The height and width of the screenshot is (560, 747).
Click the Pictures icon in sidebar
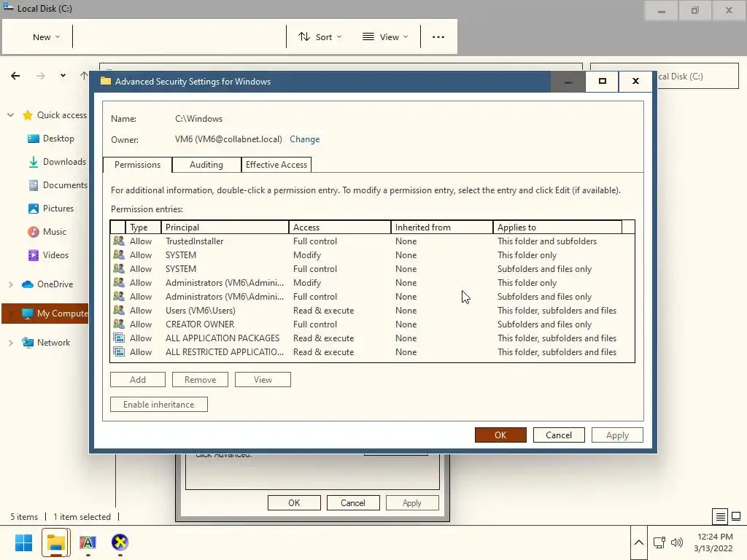point(34,209)
